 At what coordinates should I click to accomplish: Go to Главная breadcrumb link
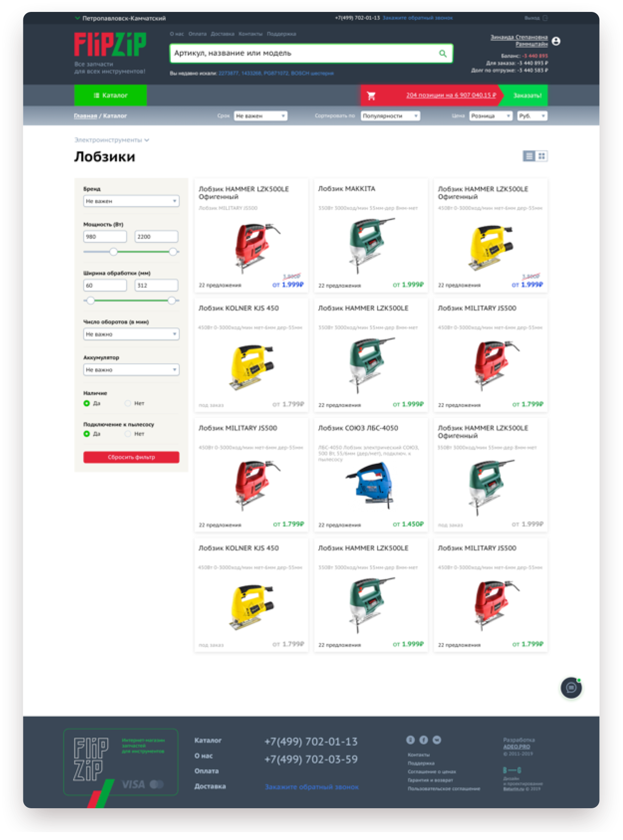coord(85,116)
